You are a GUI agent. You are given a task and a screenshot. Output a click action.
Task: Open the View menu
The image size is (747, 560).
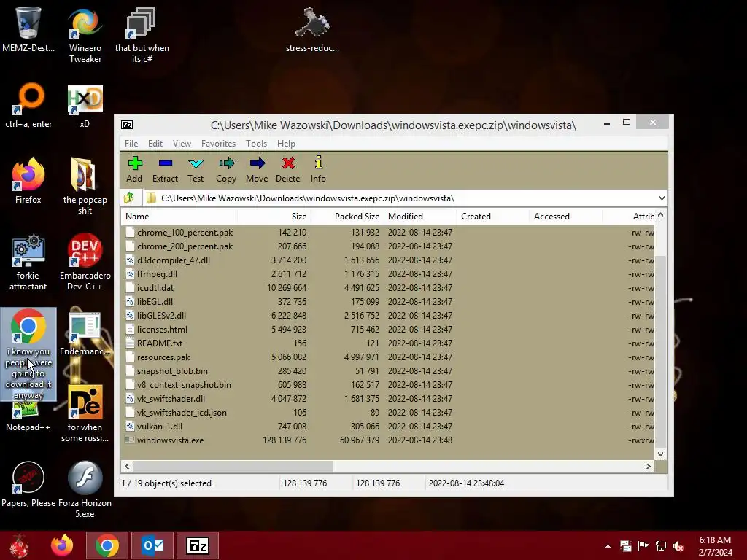[x=182, y=144]
